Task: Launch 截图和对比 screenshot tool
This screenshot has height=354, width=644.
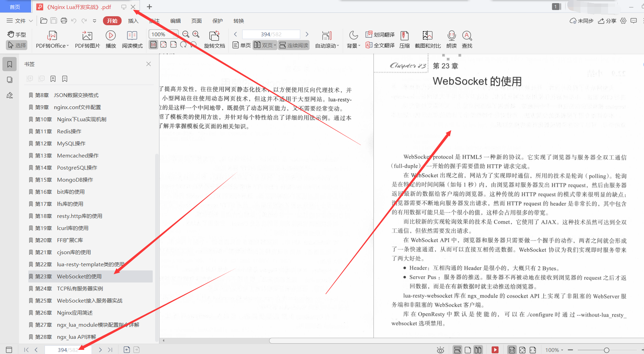Action: [x=427, y=39]
